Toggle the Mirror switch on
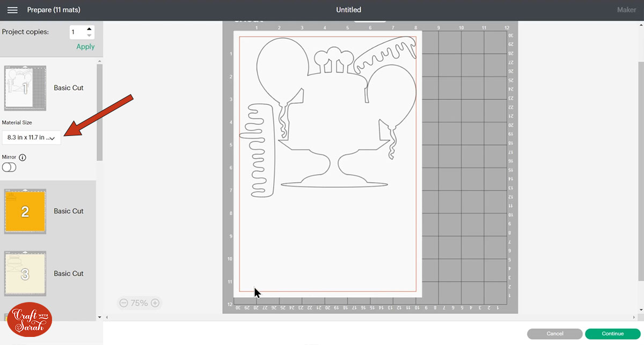 point(9,167)
